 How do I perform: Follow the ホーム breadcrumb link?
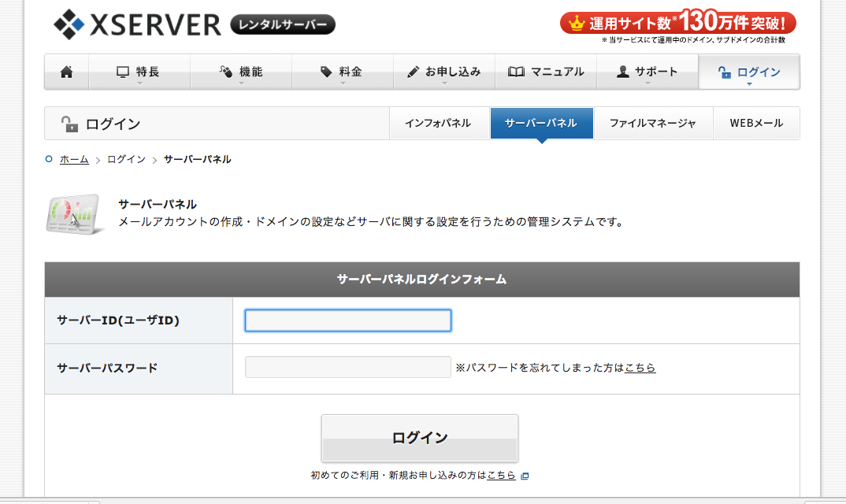74,159
